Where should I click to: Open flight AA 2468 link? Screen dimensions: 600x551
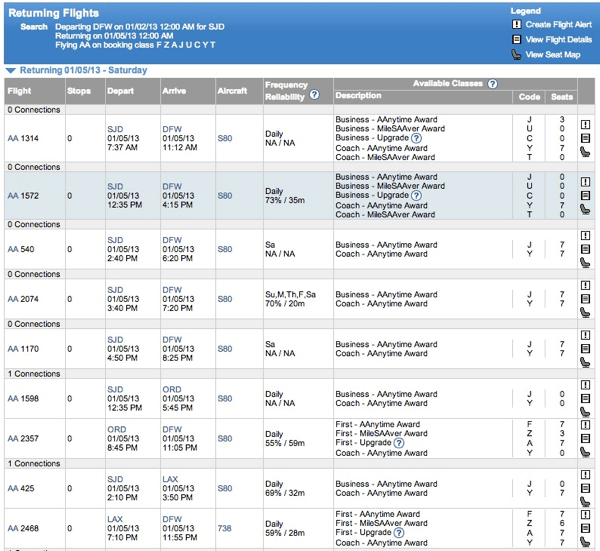(x=23, y=528)
